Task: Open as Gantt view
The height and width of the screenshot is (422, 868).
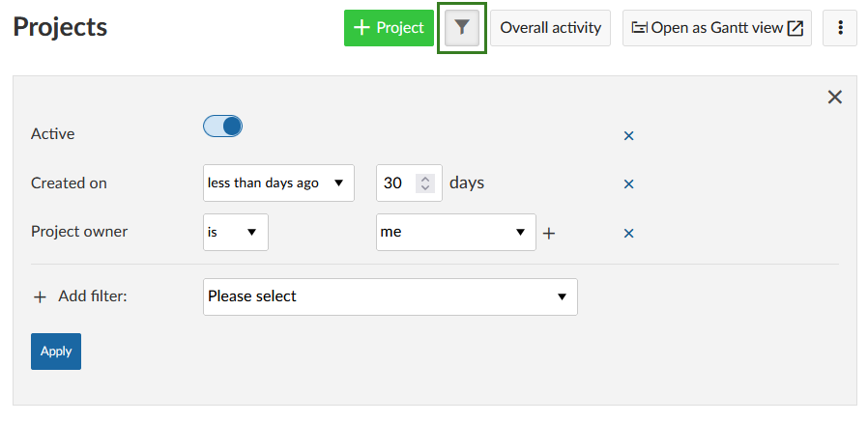Action: (x=716, y=28)
